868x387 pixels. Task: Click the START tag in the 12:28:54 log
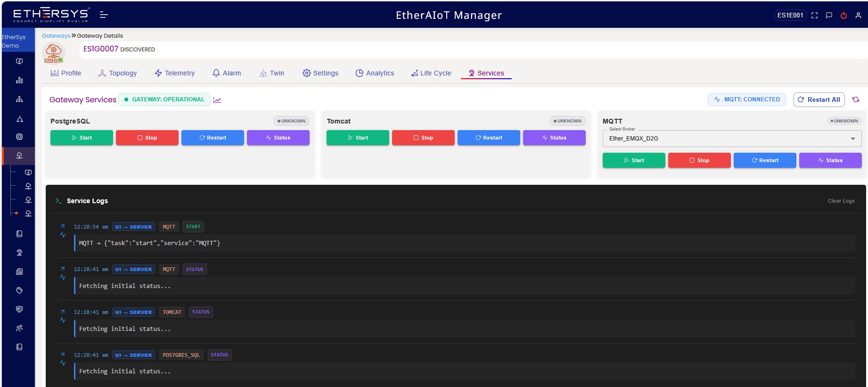pos(193,227)
